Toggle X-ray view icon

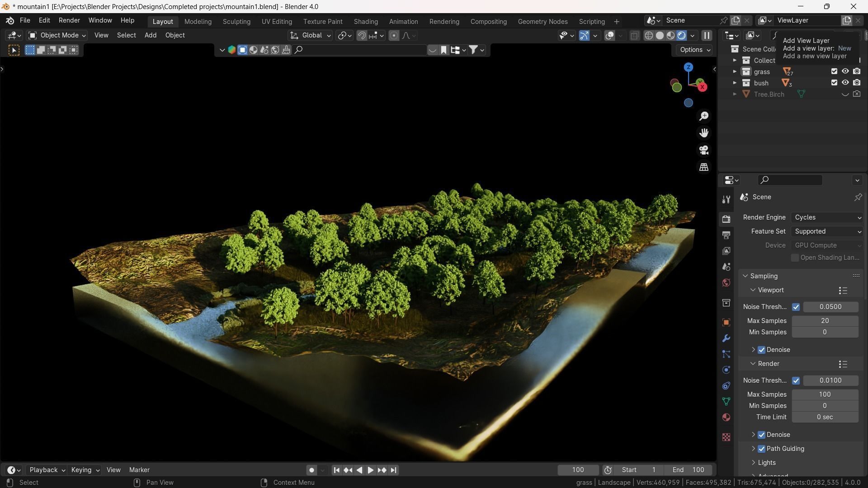tap(634, 35)
